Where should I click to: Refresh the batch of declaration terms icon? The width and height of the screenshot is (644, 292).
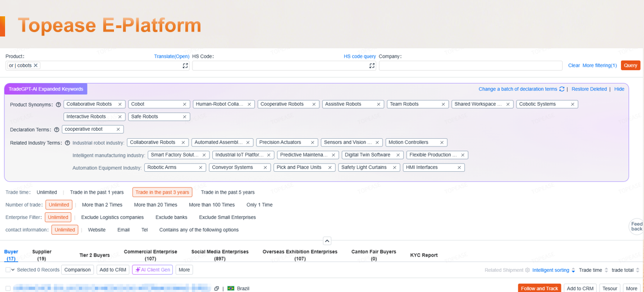coord(562,89)
